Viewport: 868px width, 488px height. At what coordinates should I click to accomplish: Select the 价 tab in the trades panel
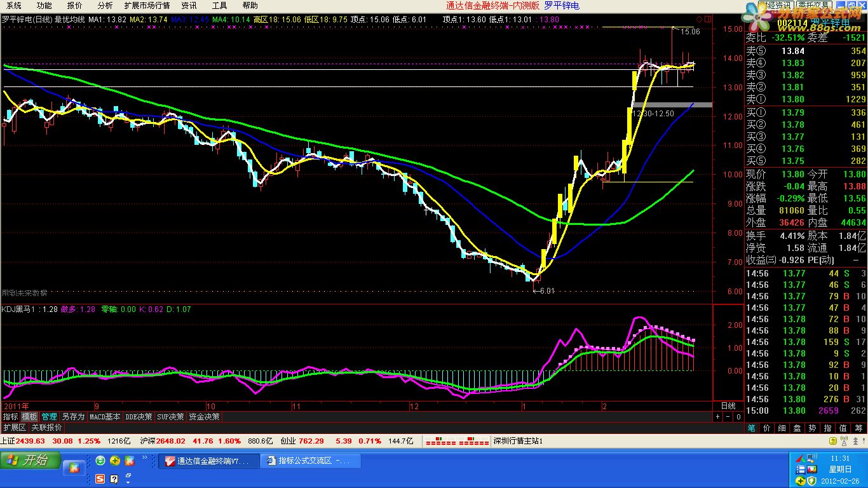click(767, 428)
